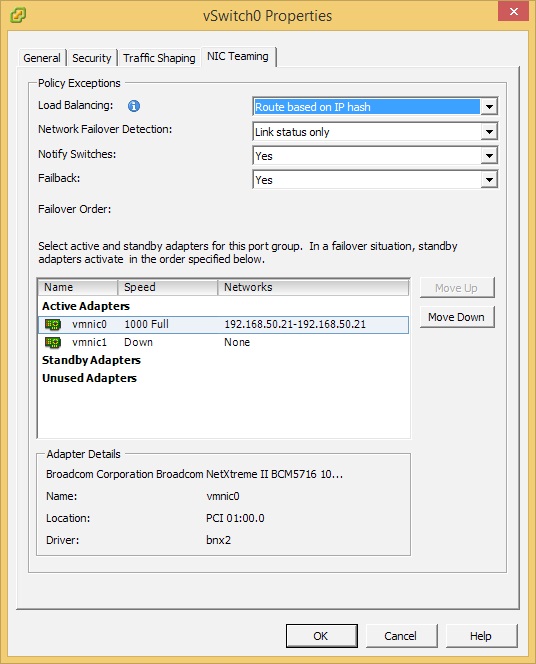Confirm changes with the OK button
The height and width of the screenshot is (664, 536).
[321, 636]
